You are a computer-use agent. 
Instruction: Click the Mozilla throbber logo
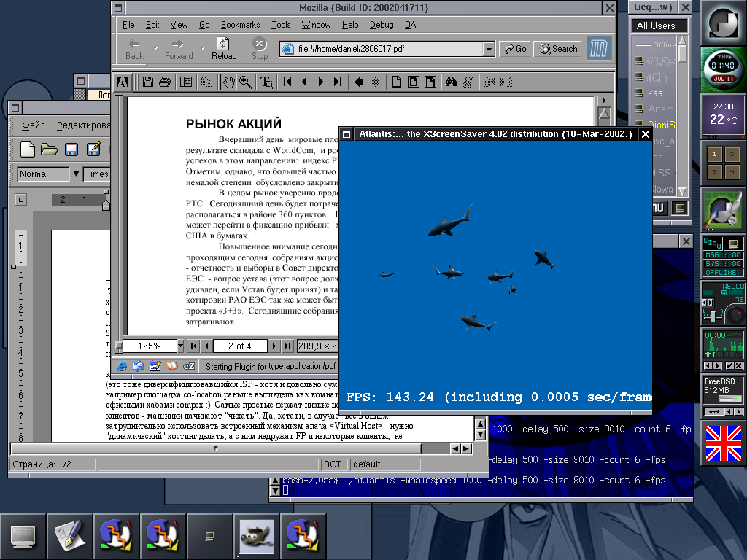598,49
